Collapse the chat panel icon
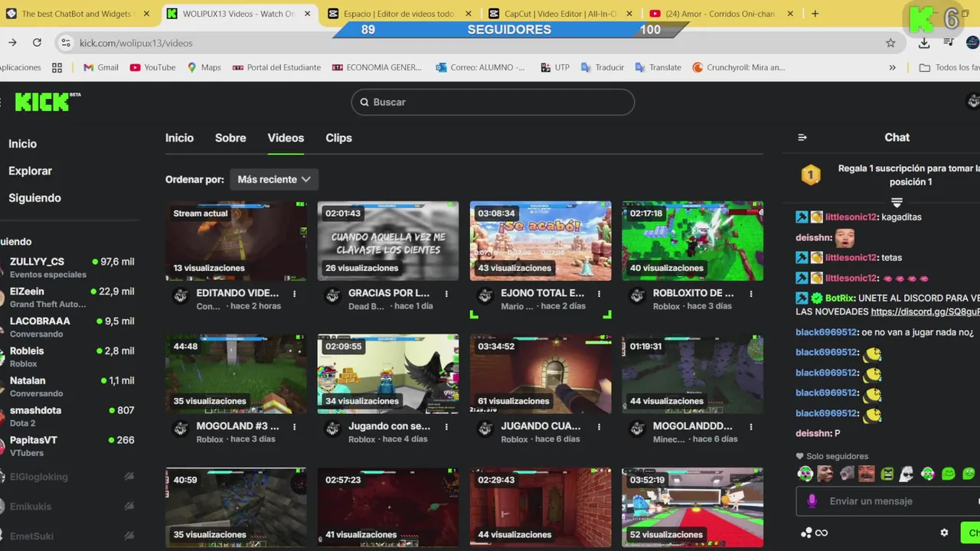 (802, 138)
